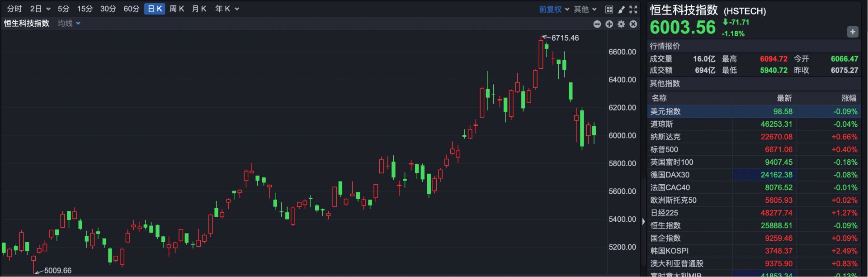This screenshot has width=868, height=277.
Task: Expand chart to fullscreen
Action: tap(633, 9)
